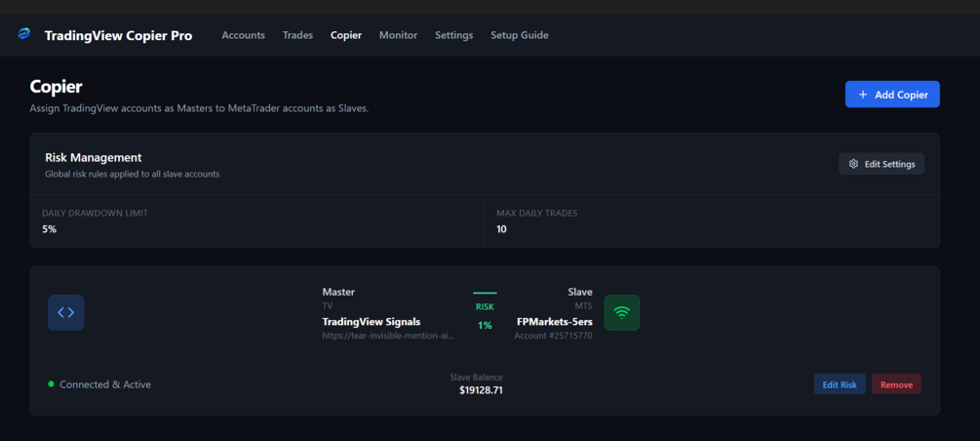The width and height of the screenshot is (980, 441).
Task: Open Edit Settings for Risk Management
Action: (882, 164)
